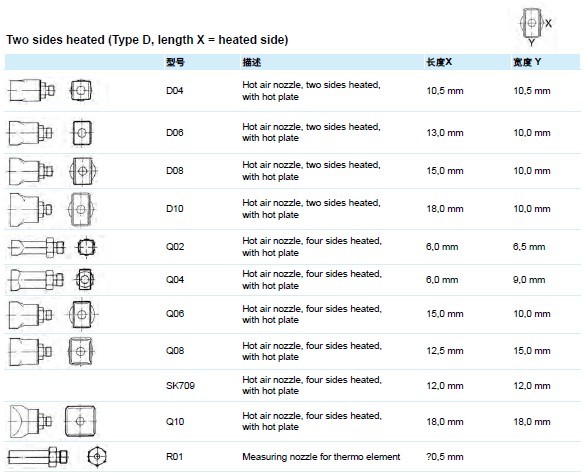Screen dimensions: 586x474
Task: Click the Q10 square front-view diagram
Action: (x=80, y=421)
